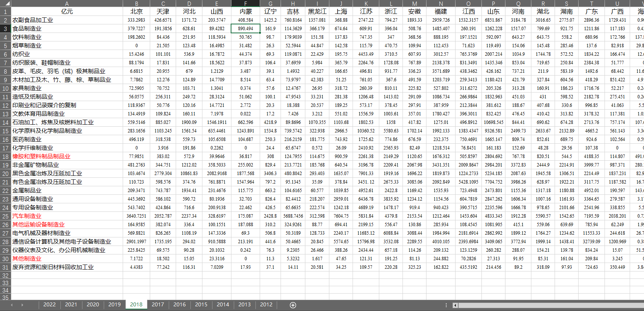Click the horizontal scrollbar left arrow
Screen dimensions: 644x311
tap(455, 305)
